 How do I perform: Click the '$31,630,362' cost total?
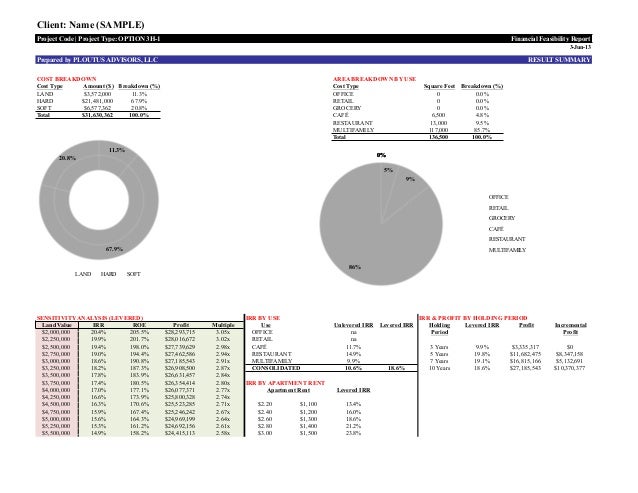98,115
